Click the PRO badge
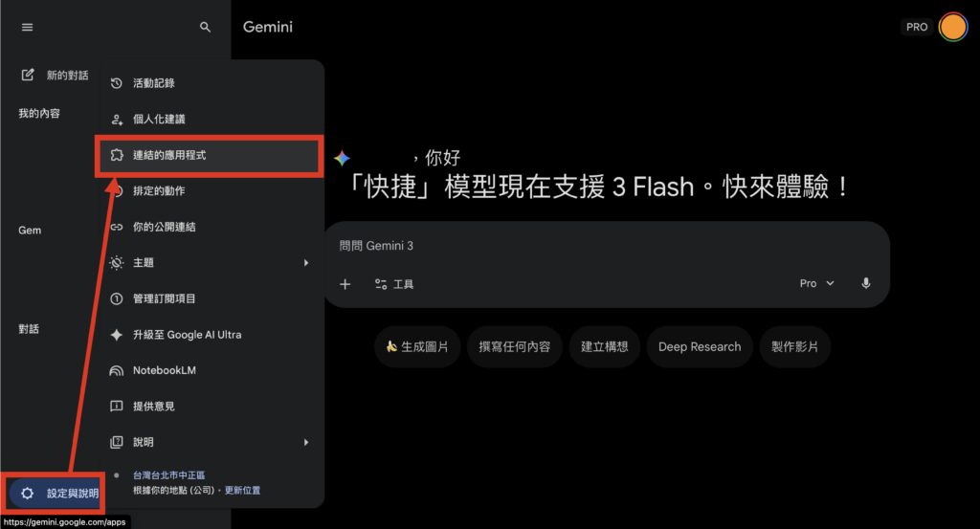The width and height of the screenshot is (980, 529). click(916, 27)
